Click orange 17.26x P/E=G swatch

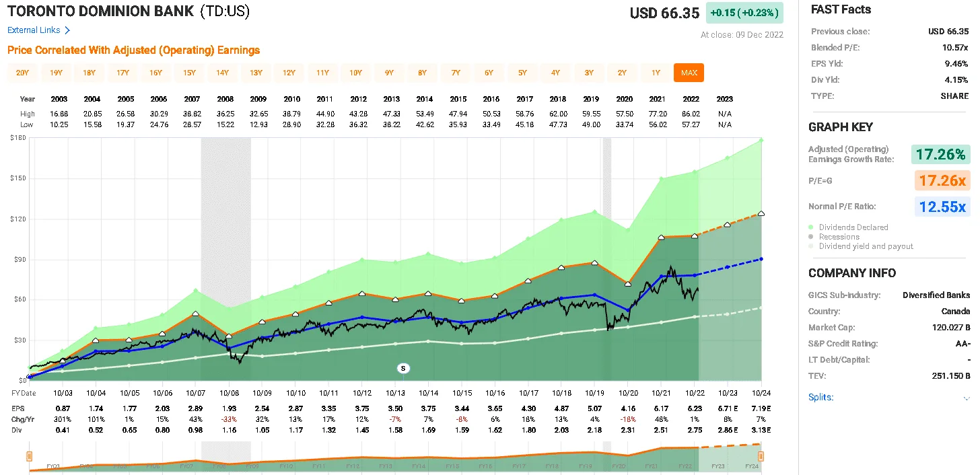[941, 180]
